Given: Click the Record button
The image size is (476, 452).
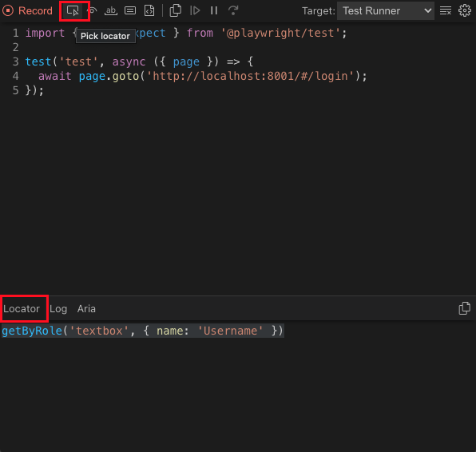Looking at the screenshot, I should coord(27,11).
